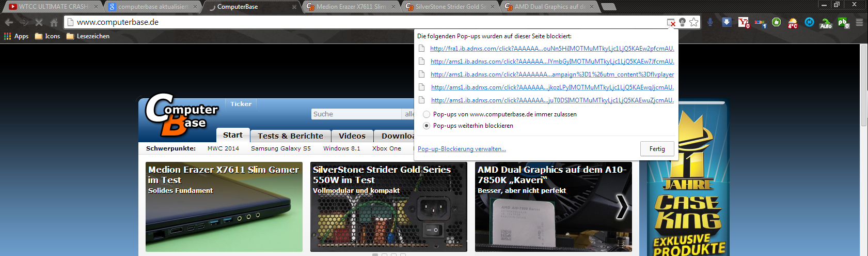The width and height of the screenshot is (868, 256).
Task: Close the Medion Erazer X7611 tab
Action: tap(393, 7)
